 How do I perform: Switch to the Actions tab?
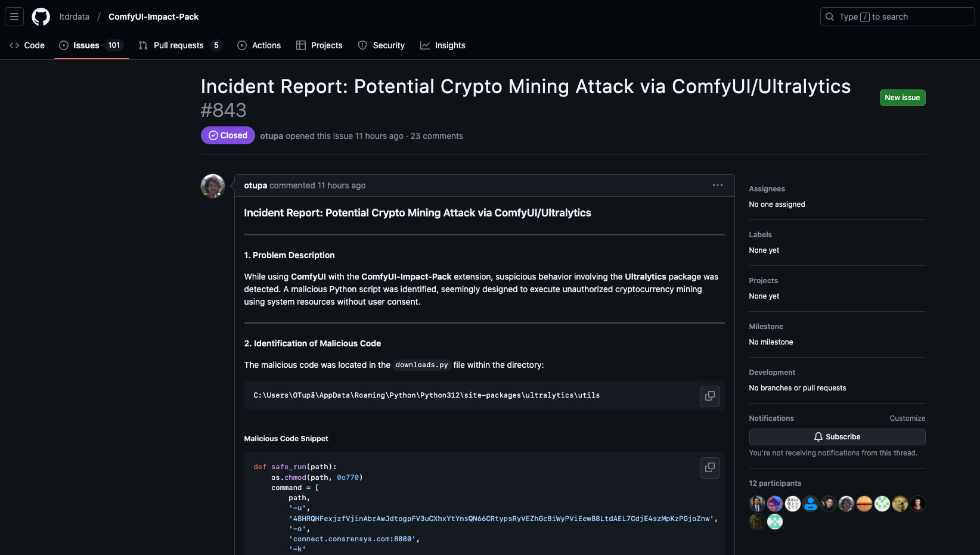[259, 45]
